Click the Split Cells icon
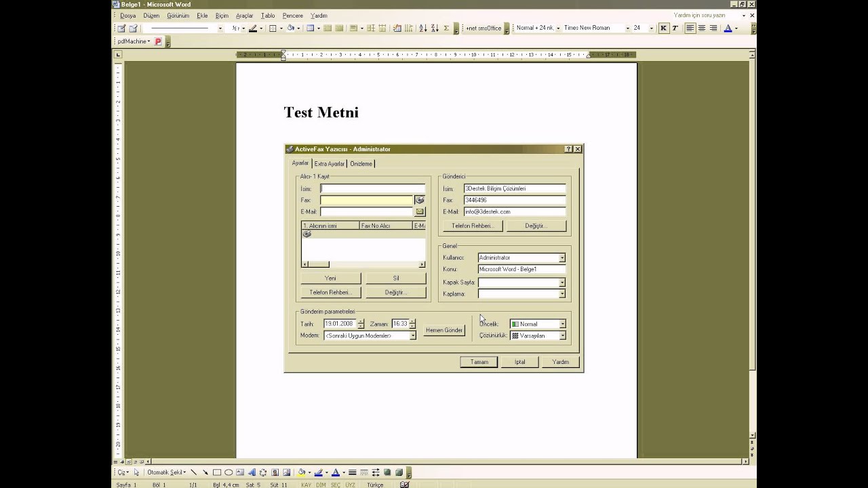Screen dimensions: 868x488 339,28
